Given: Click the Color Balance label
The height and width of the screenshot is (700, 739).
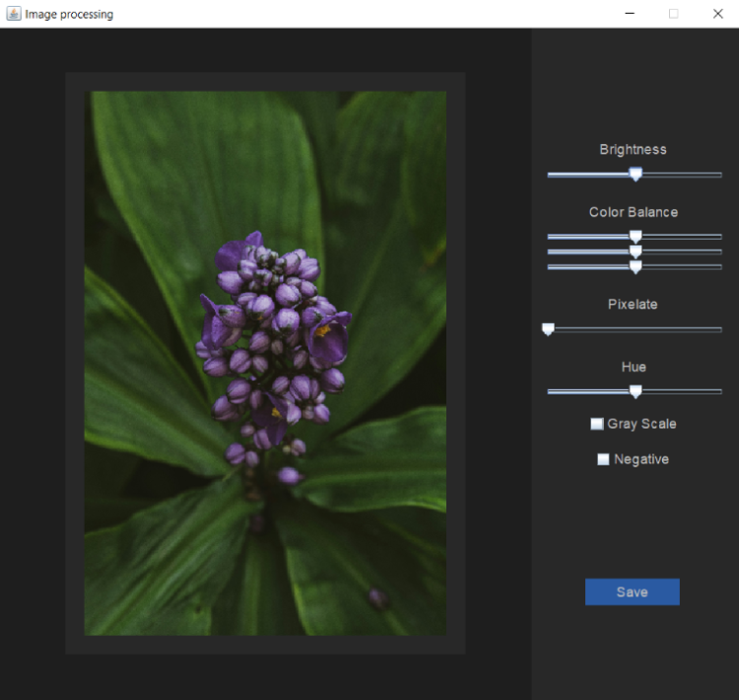Looking at the screenshot, I should tap(633, 212).
